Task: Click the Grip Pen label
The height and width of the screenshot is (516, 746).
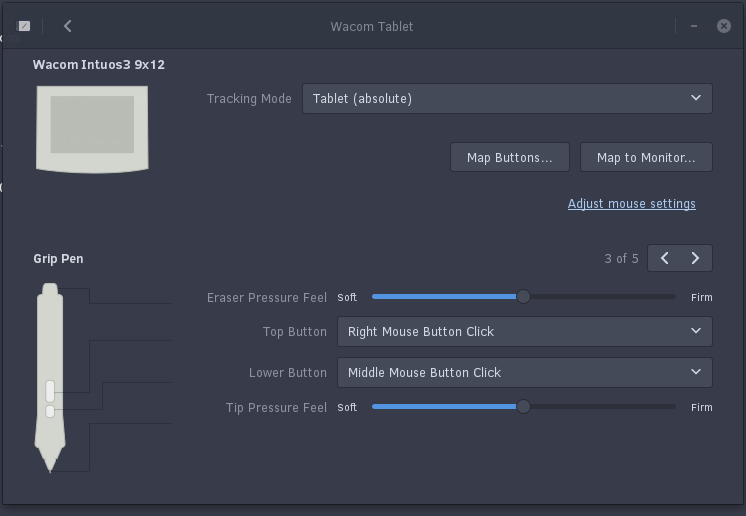Action: click(x=58, y=259)
